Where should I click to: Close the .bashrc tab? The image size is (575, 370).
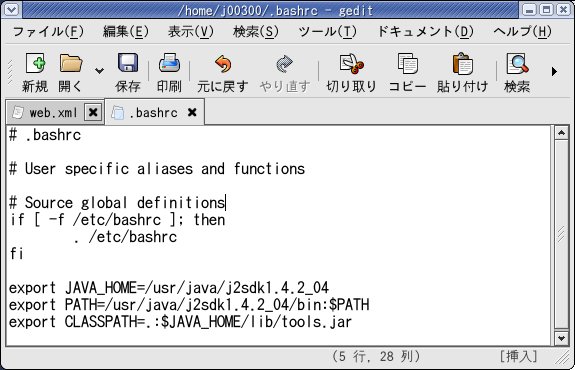pos(192,112)
